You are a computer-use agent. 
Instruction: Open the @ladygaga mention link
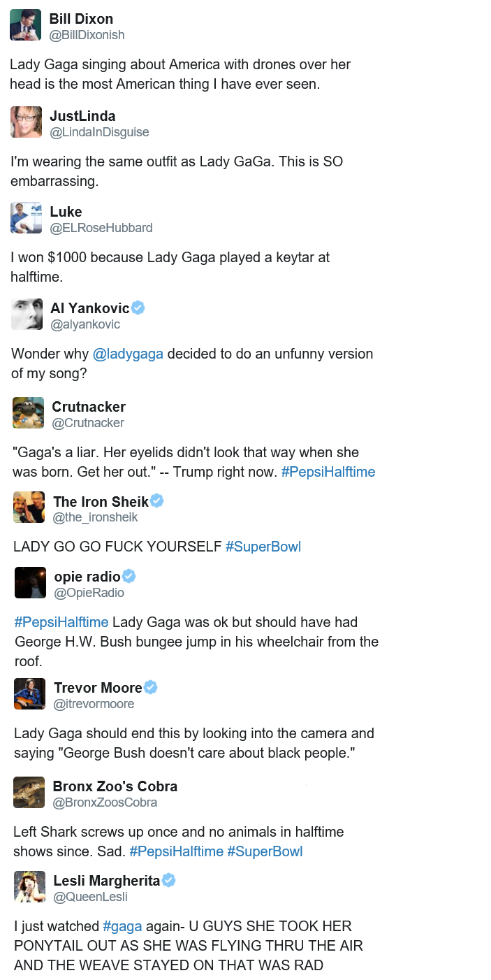point(128,354)
